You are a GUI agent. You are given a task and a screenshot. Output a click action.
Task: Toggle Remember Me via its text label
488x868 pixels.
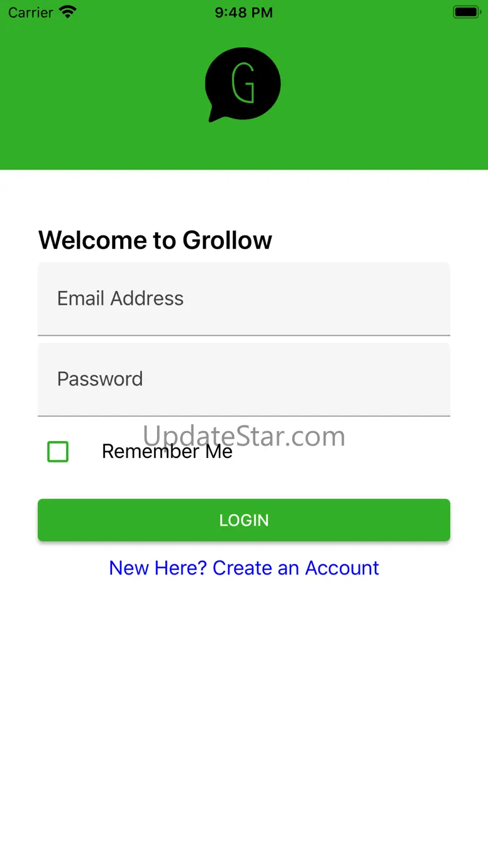click(167, 451)
